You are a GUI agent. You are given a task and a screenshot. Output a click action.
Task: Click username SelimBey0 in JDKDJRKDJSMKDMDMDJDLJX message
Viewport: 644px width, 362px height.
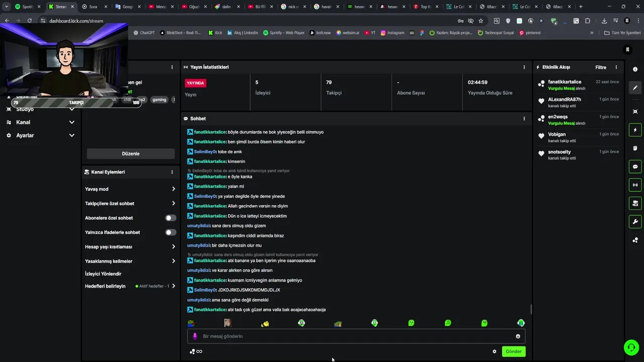(205, 290)
